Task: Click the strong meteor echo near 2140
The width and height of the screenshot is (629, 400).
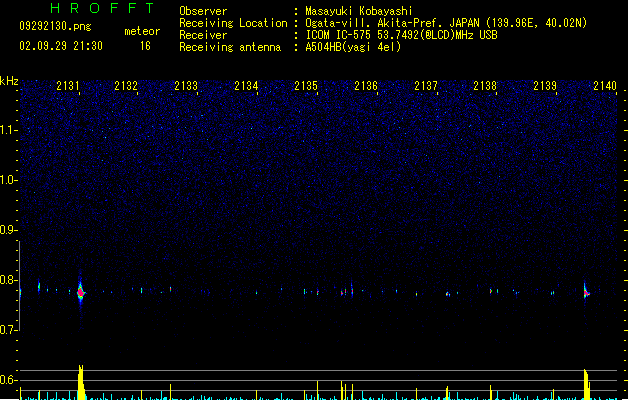Action: pos(586,292)
